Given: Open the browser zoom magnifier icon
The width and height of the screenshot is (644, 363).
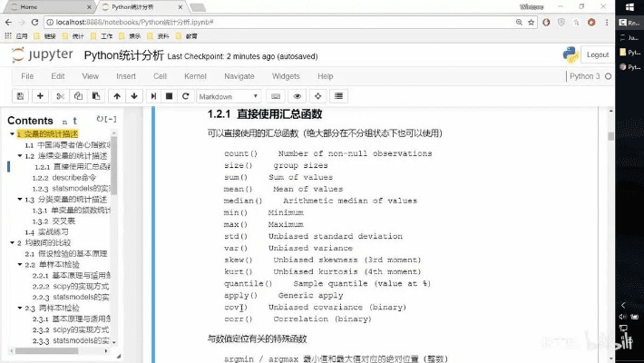Looking at the screenshot, I should click(519, 22).
